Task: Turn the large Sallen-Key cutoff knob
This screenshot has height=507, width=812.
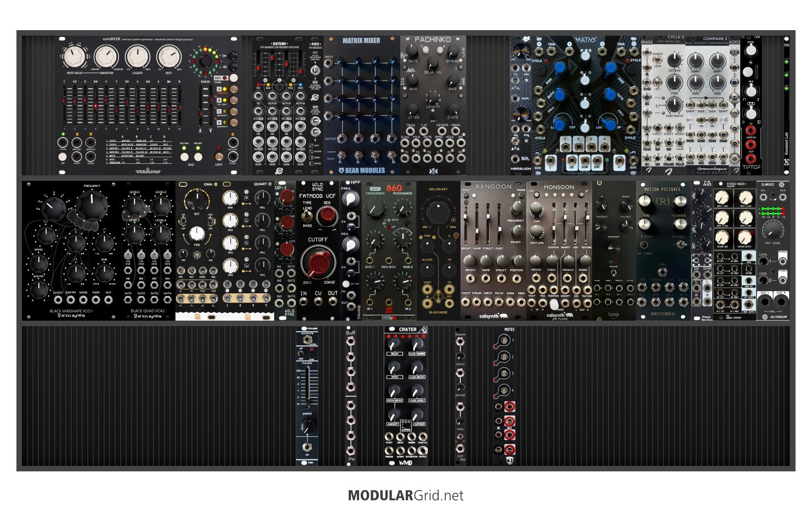Action: 438,212
